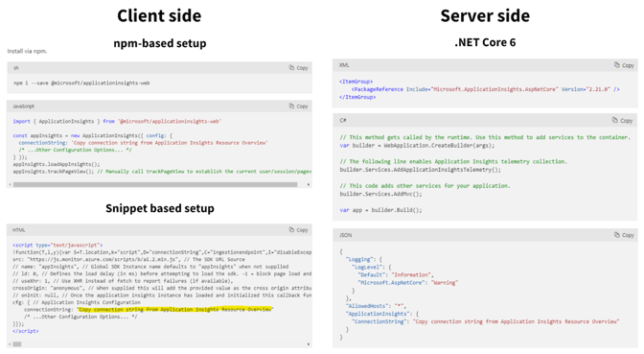Click 'builder.Services.AddApplicationInsightsTelemetry();' line
This screenshot has width=644, height=354.
(x=420, y=170)
